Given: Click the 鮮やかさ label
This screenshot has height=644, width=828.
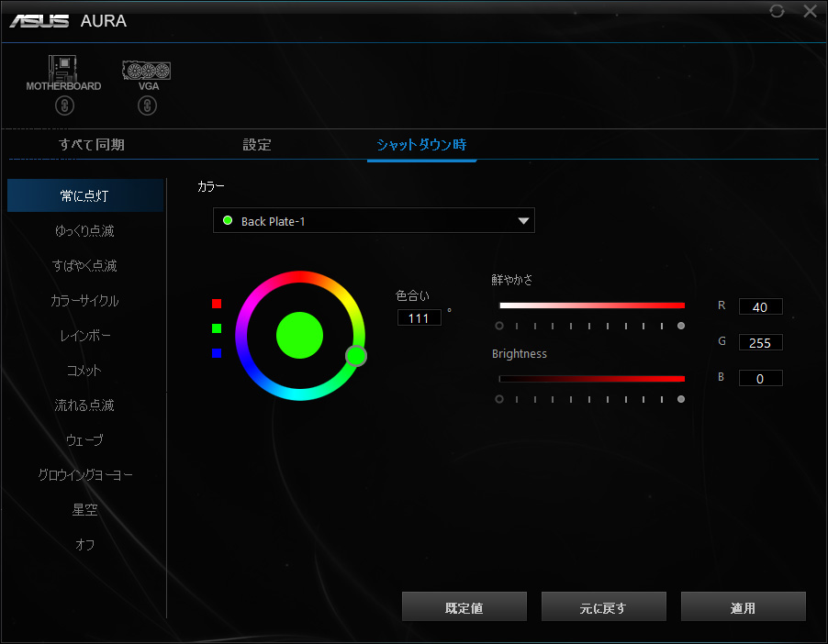Looking at the screenshot, I should (x=512, y=279).
